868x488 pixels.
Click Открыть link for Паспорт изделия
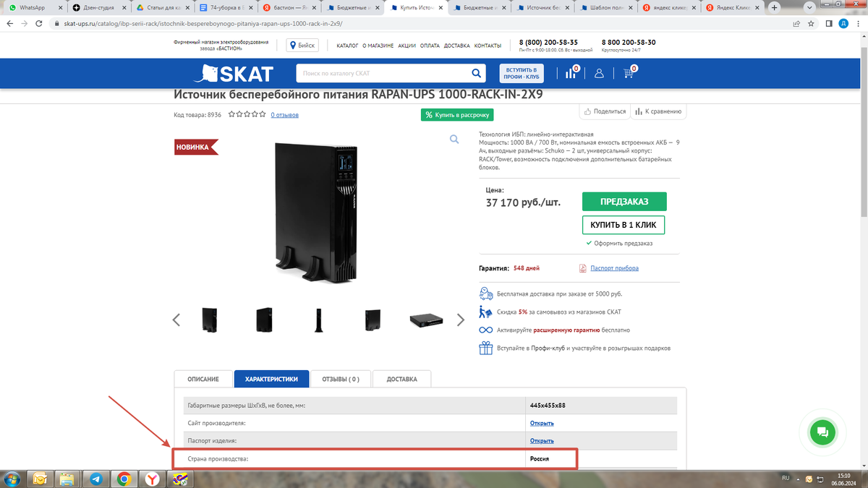[x=542, y=441]
